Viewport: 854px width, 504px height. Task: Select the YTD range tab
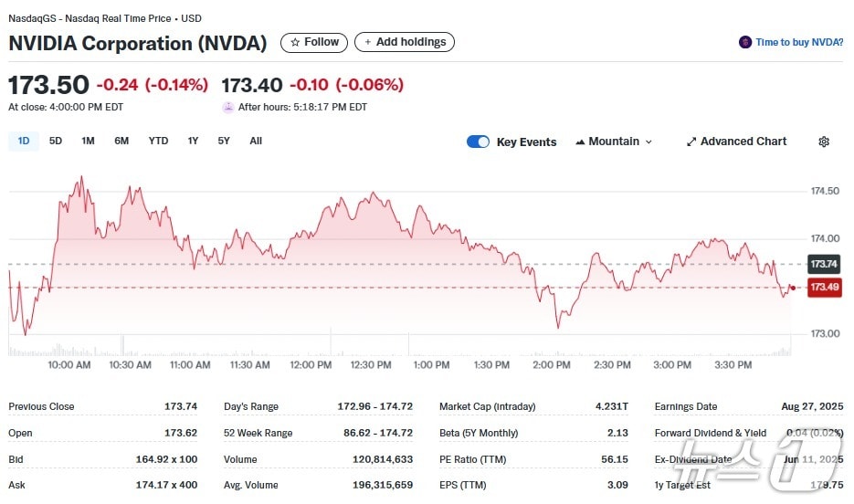[x=158, y=141]
